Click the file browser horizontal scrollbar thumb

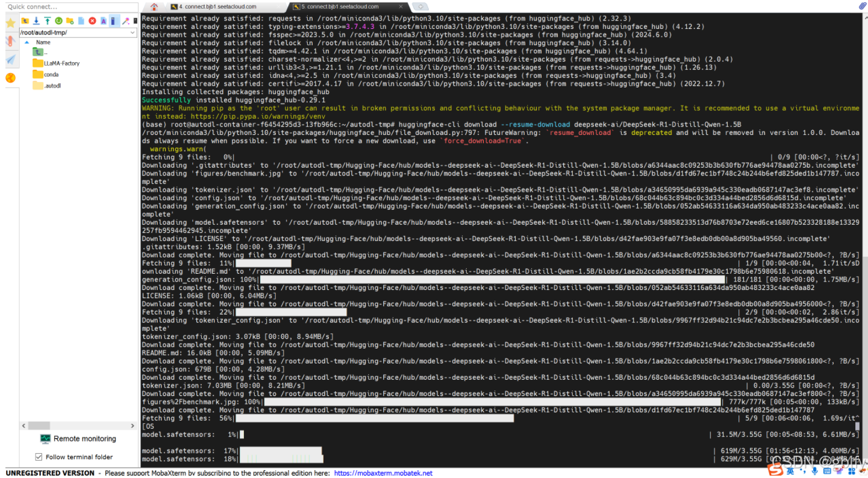tap(39, 426)
